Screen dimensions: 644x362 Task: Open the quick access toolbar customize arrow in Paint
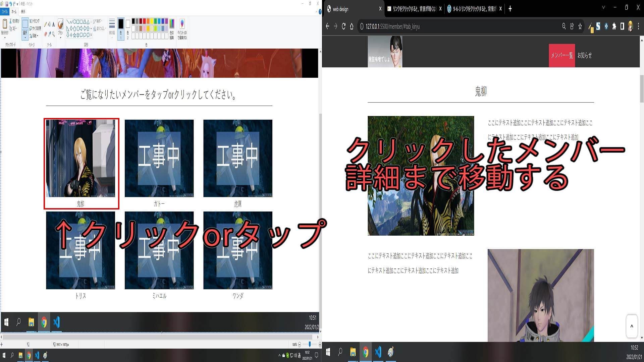pos(17,4)
